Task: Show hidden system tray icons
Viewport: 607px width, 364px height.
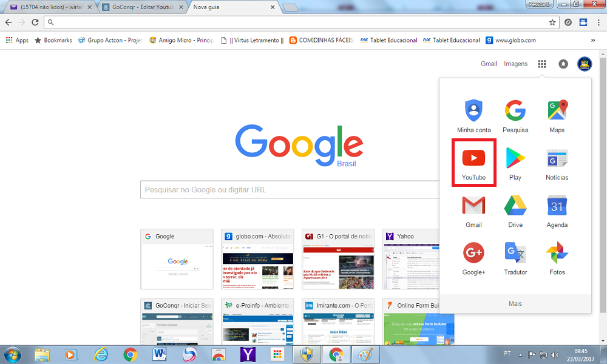Action: point(520,355)
